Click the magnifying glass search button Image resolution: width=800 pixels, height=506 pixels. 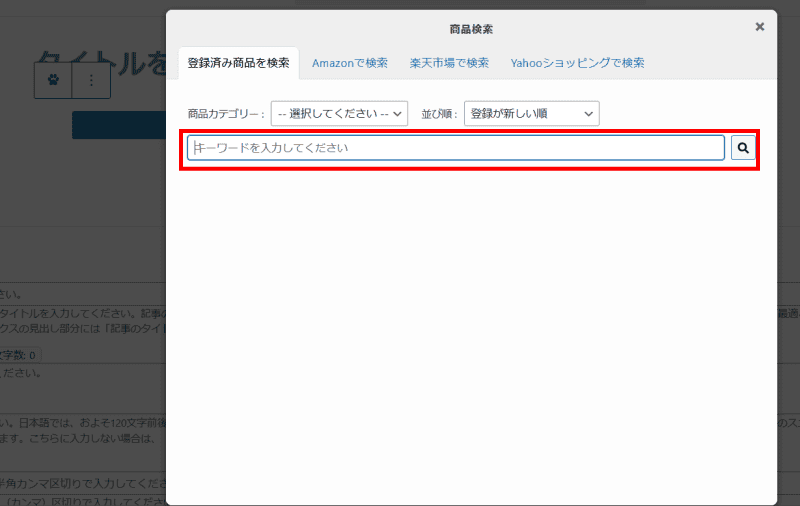743,148
